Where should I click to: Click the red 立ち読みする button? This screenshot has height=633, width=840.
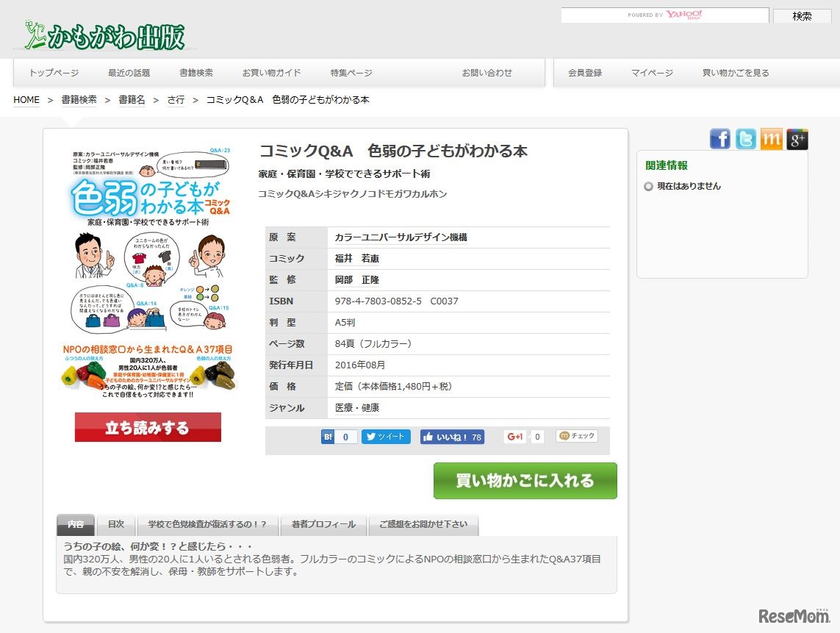click(x=148, y=427)
